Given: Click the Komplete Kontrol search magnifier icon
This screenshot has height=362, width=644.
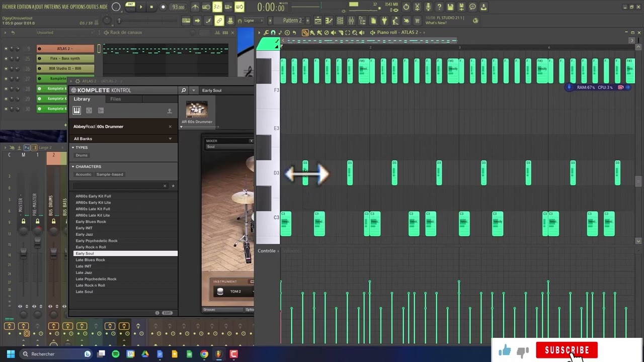Looking at the screenshot, I should (x=184, y=90).
